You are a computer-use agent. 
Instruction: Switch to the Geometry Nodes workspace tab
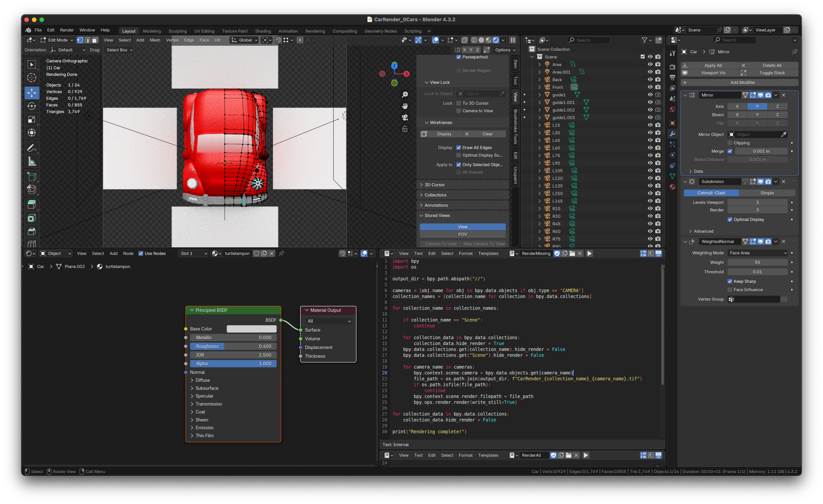[x=380, y=31]
